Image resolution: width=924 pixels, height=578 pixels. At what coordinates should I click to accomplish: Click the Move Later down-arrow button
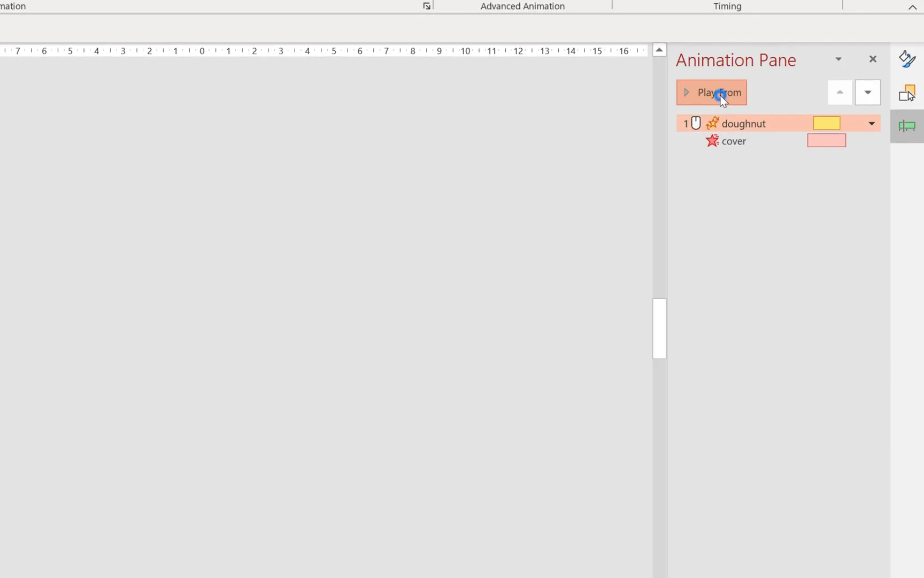tap(867, 92)
